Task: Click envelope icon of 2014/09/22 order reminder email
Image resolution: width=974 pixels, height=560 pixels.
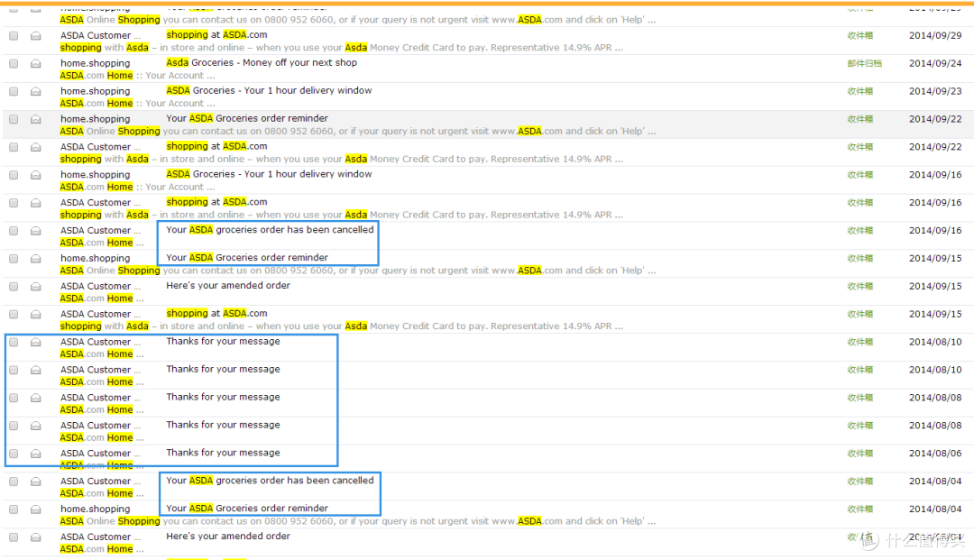Action: click(36, 119)
